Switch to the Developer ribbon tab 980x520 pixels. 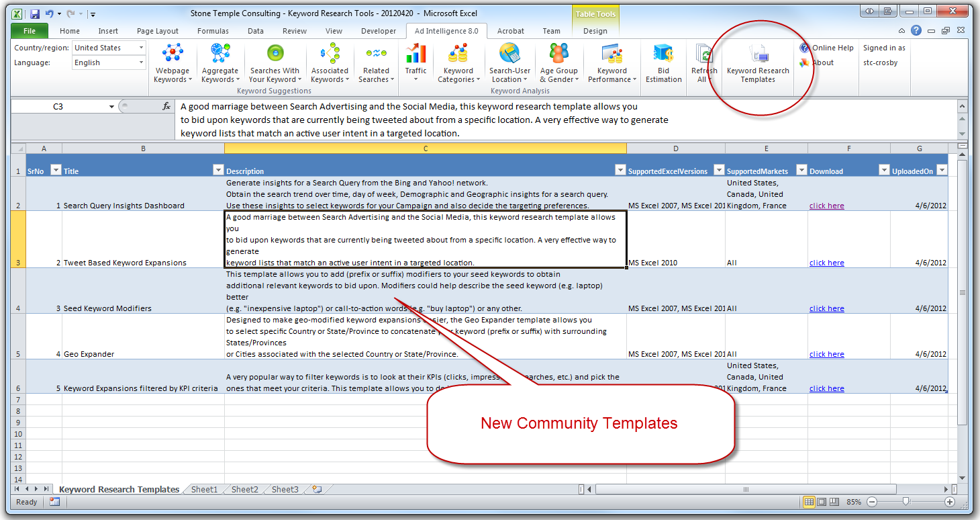pos(378,31)
